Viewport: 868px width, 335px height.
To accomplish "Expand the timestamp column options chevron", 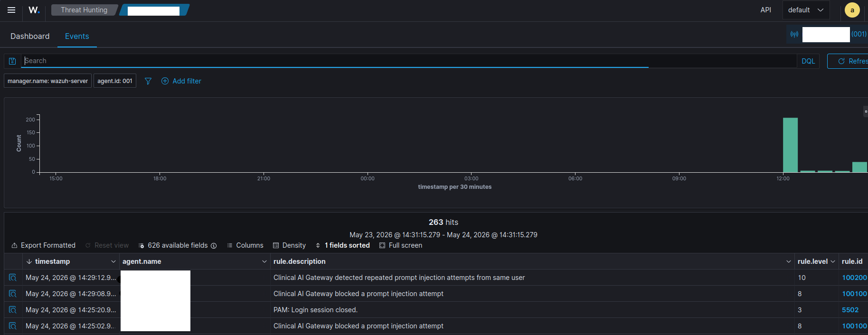I will pos(113,261).
